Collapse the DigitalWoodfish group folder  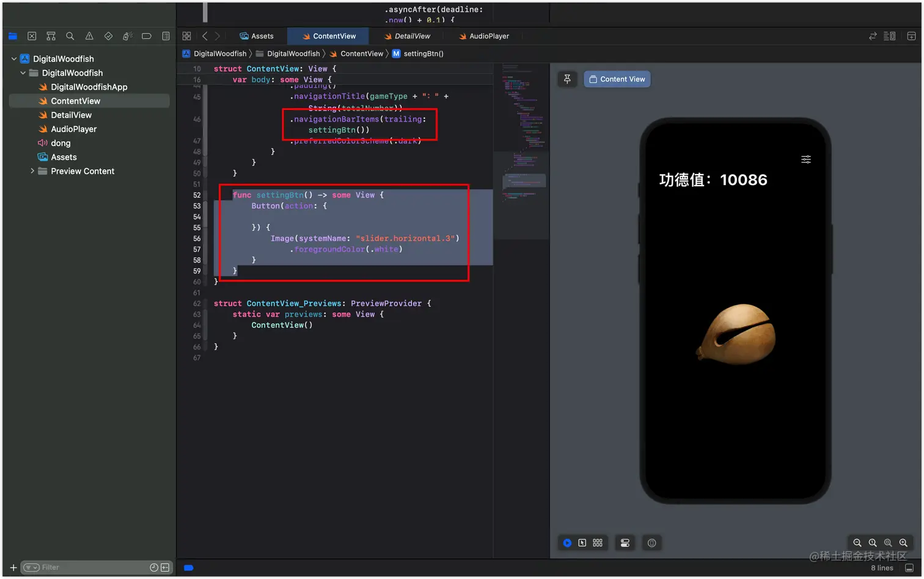[23, 73]
